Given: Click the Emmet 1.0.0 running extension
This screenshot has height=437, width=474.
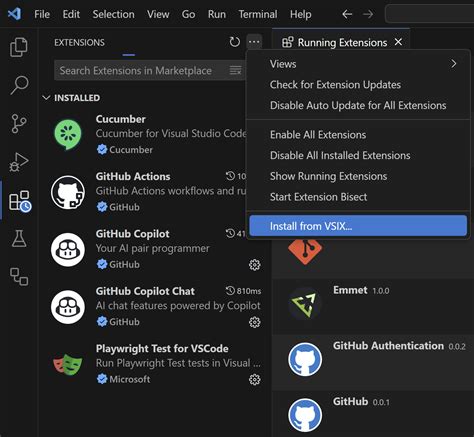Looking at the screenshot, I should point(373,307).
